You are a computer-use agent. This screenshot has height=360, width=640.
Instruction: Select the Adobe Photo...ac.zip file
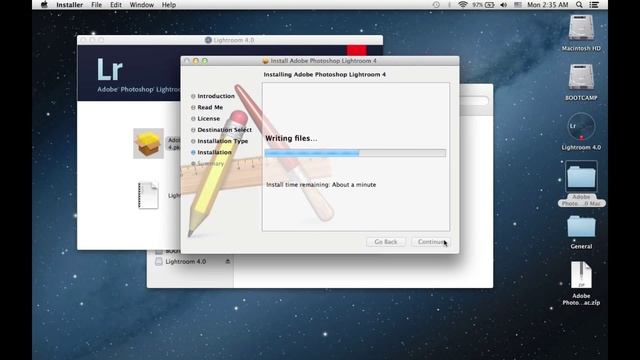[x=581, y=276]
